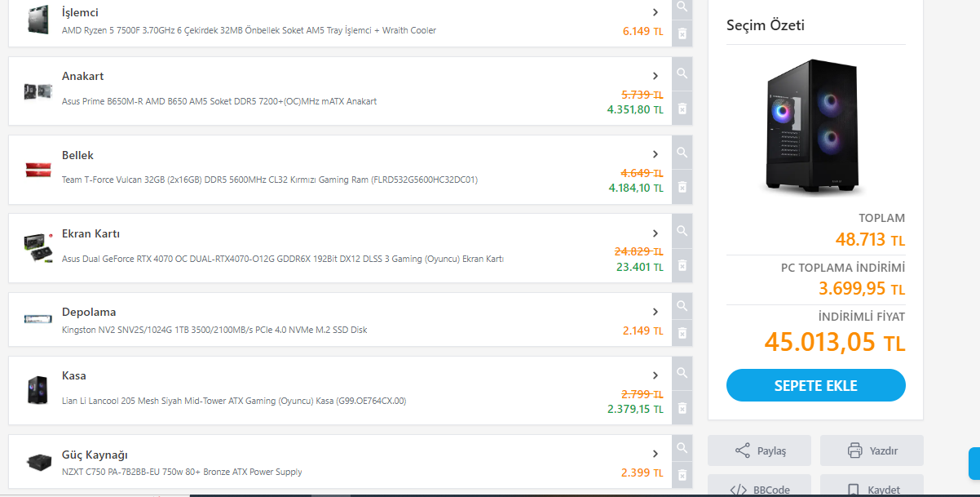Expand the Ekran Kartı row chevron
980x497 pixels.
coord(656,233)
